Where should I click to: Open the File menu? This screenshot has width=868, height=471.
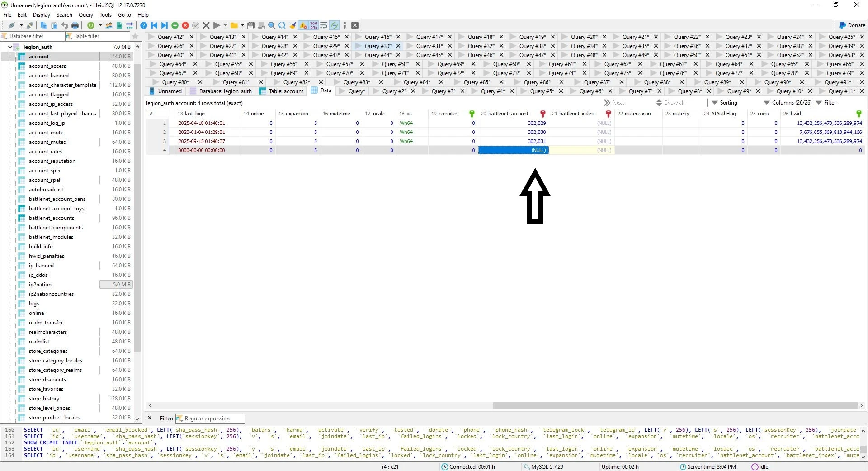point(7,14)
